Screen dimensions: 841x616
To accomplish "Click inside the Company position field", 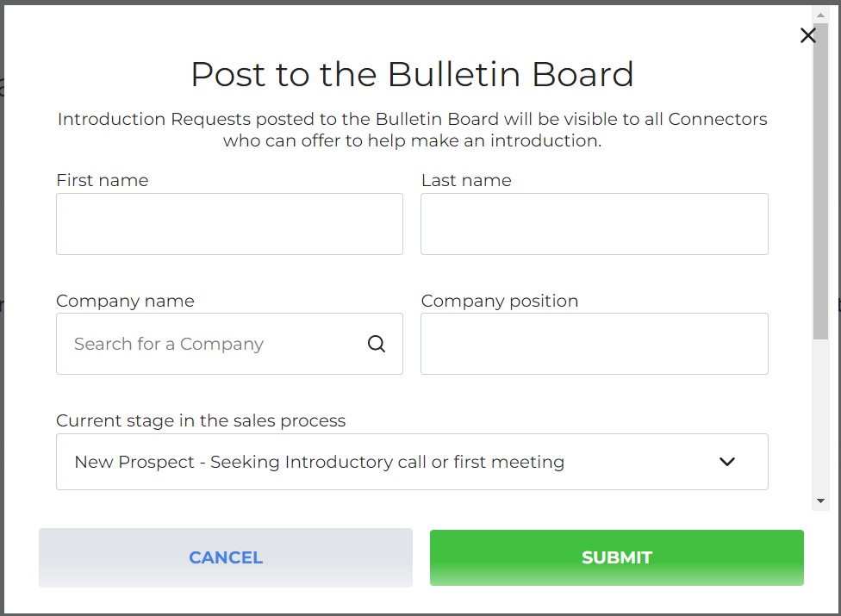I will pyautogui.click(x=595, y=343).
